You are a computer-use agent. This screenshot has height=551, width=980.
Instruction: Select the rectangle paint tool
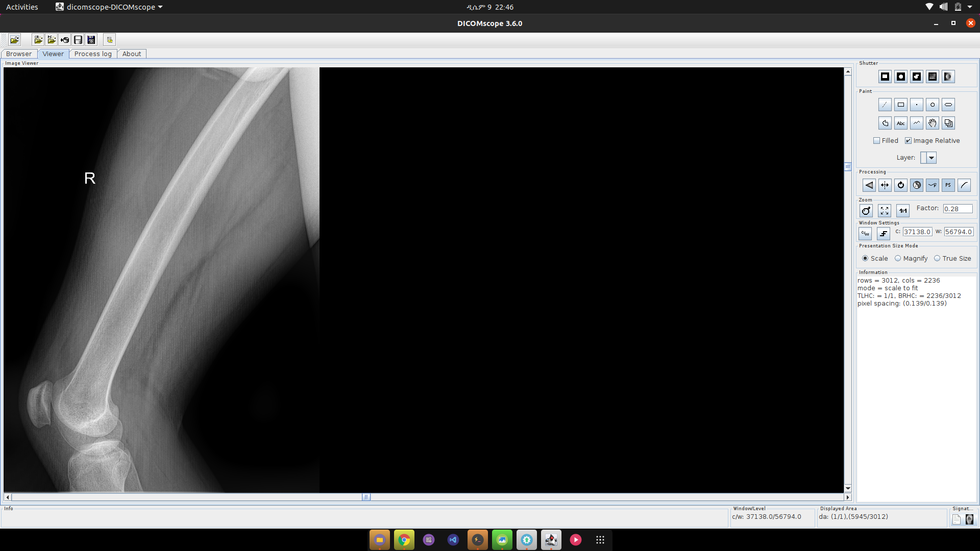[x=901, y=105]
